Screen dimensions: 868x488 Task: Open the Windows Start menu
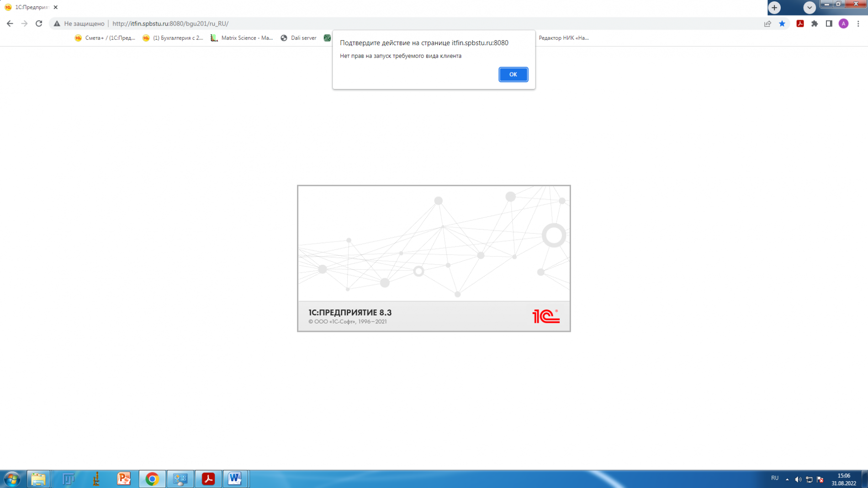(12, 479)
